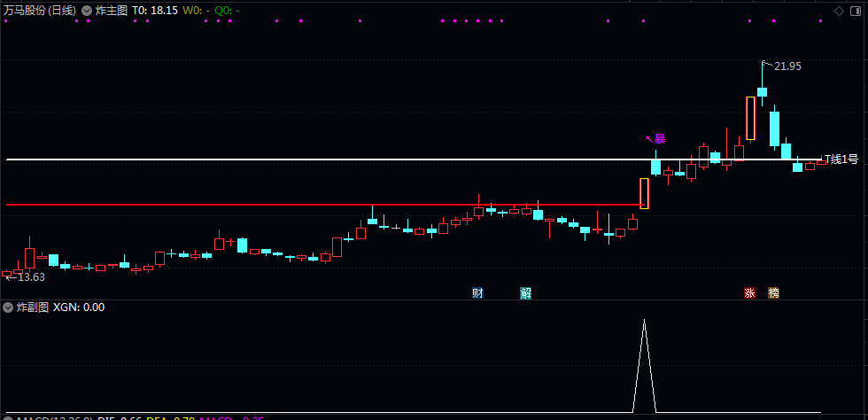Select the red horizontal resistance line
This screenshot has height=420, width=868.
coord(324,205)
